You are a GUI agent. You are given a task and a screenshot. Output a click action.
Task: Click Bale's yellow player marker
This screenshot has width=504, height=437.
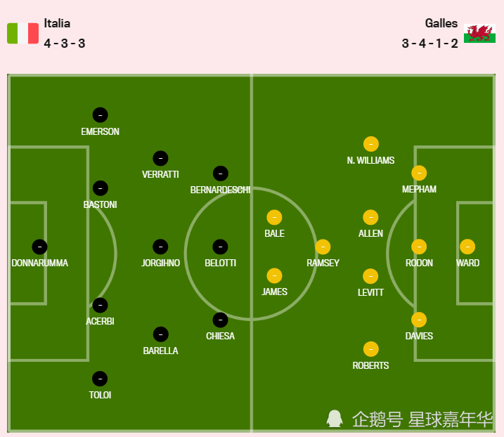[274, 218]
